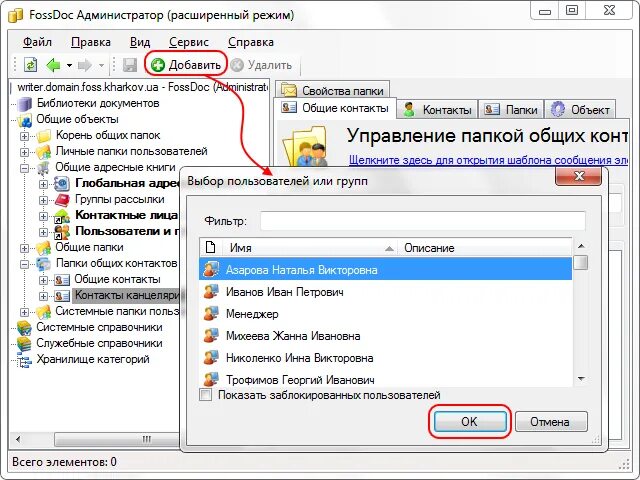Click the Личные папки пользователей folder icon
This screenshot has width=640, height=480.
pos(43,152)
